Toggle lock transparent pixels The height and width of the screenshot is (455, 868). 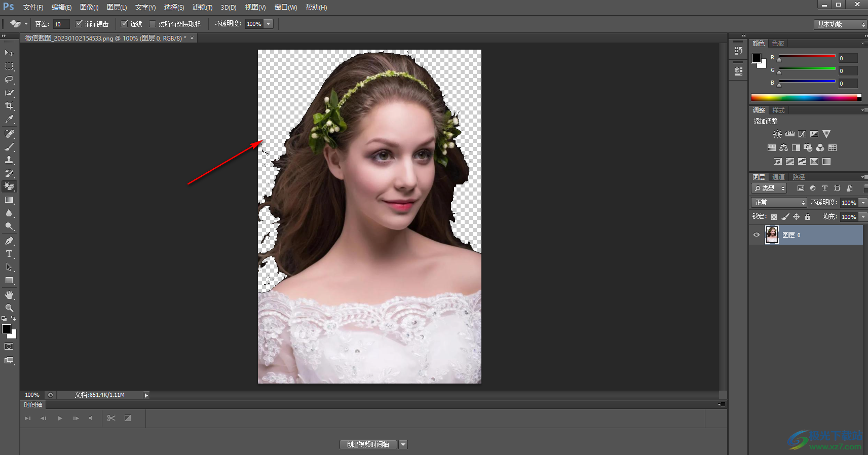tap(774, 217)
